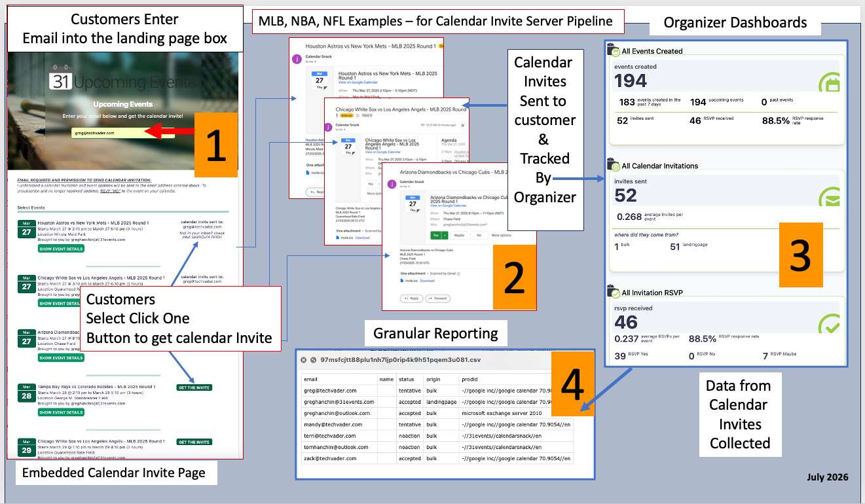Click Forward in Arizona Diamondbacks email
This screenshot has height=504, width=865.
(437, 298)
